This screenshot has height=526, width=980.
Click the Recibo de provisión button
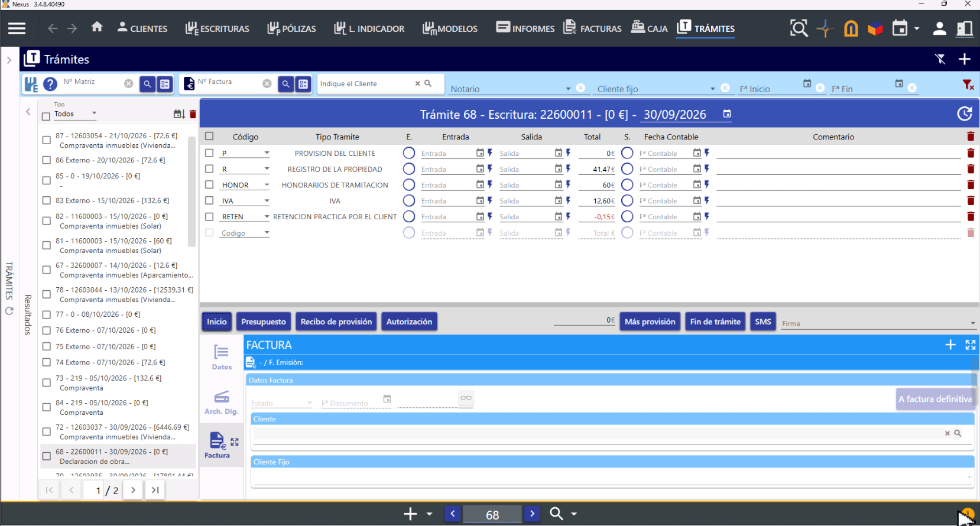pos(336,322)
